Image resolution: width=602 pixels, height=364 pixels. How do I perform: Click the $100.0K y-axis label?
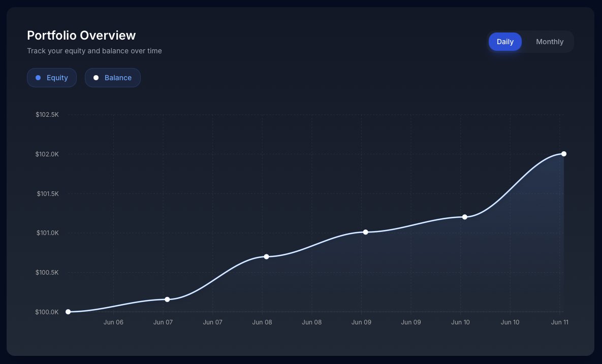(47, 312)
